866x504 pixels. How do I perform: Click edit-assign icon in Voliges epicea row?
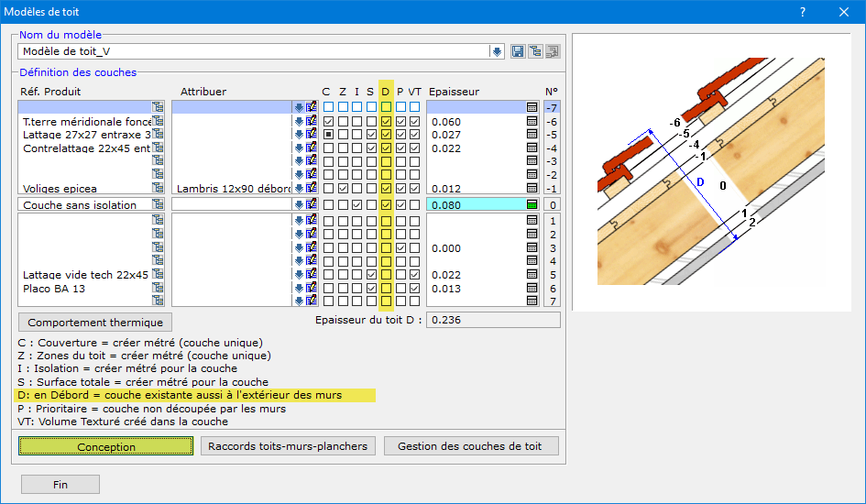pos(311,189)
